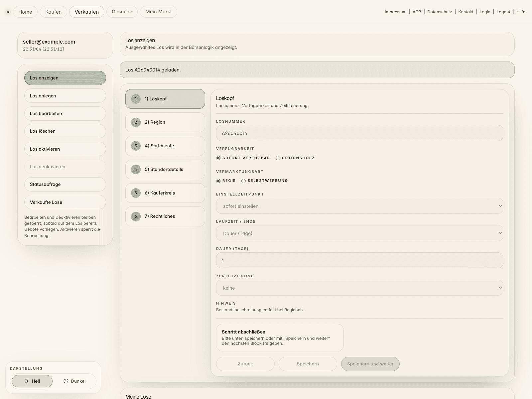Click the moon icon in Dunkel button

pyautogui.click(x=66, y=381)
